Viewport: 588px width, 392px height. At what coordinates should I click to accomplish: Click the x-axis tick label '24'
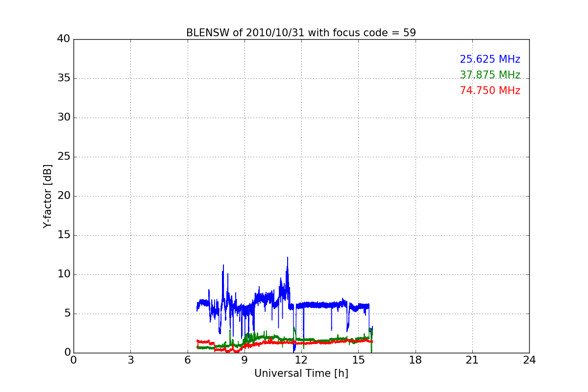(x=529, y=360)
